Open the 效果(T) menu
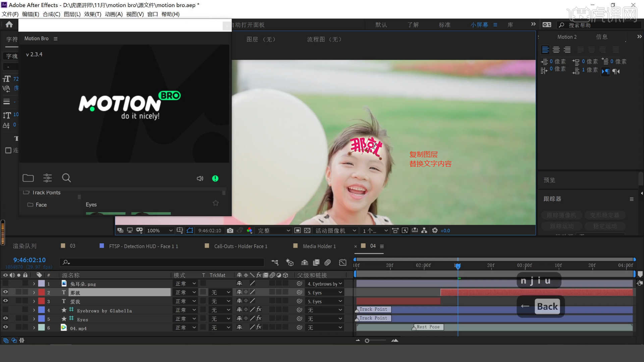The height and width of the screenshot is (362, 644). [x=93, y=14]
